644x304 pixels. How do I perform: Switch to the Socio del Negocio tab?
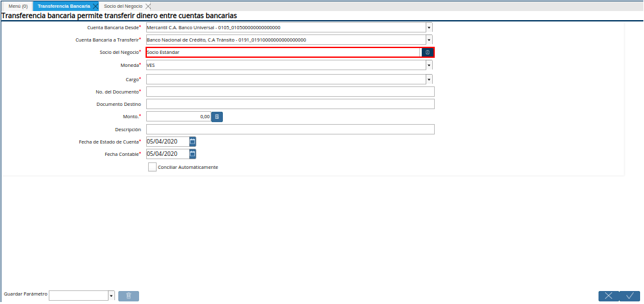tap(123, 6)
